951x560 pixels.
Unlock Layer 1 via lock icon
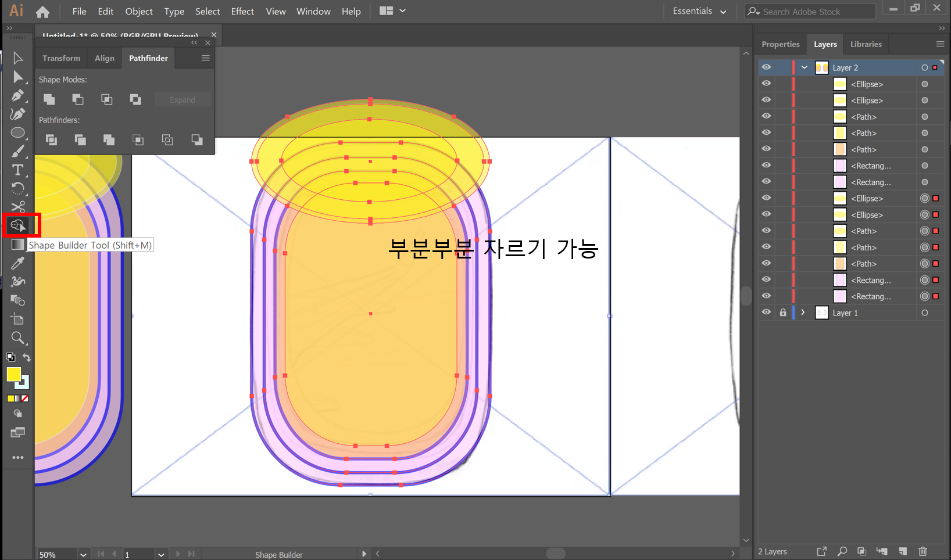point(783,313)
